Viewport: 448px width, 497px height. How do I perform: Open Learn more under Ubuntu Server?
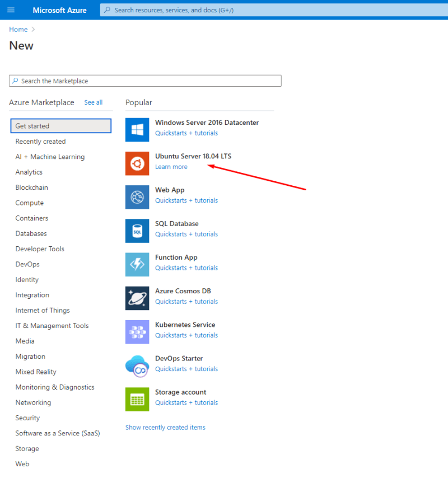pos(171,167)
